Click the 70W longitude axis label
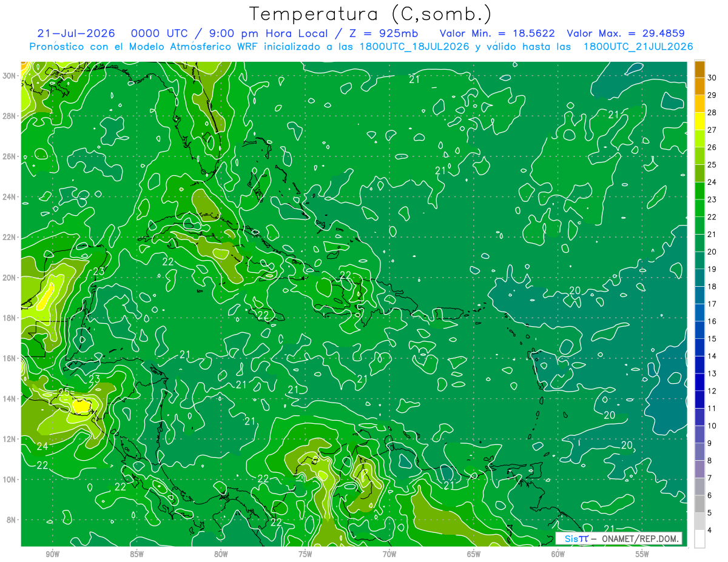Image resolution: width=728 pixels, height=562 pixels. point(389,554)
